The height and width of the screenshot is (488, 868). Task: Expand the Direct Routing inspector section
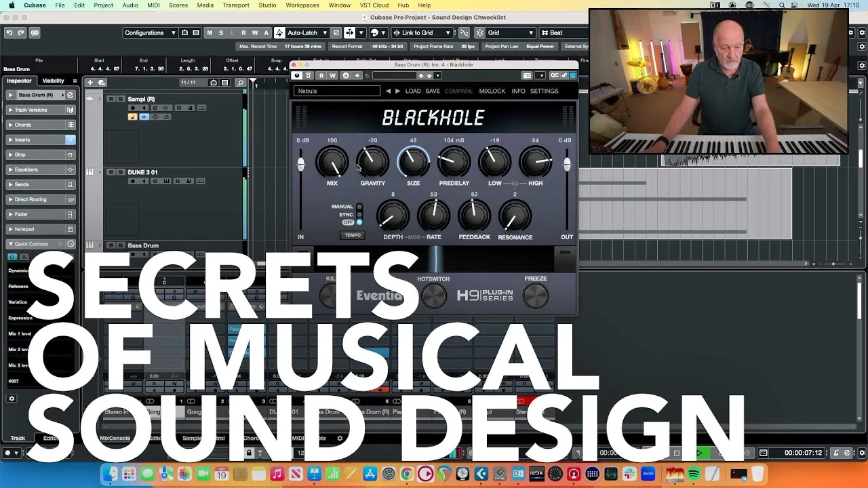click(11, 199)
